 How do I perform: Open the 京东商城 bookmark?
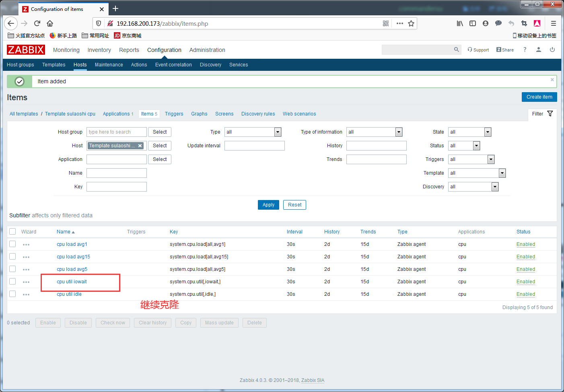[128, 35]
